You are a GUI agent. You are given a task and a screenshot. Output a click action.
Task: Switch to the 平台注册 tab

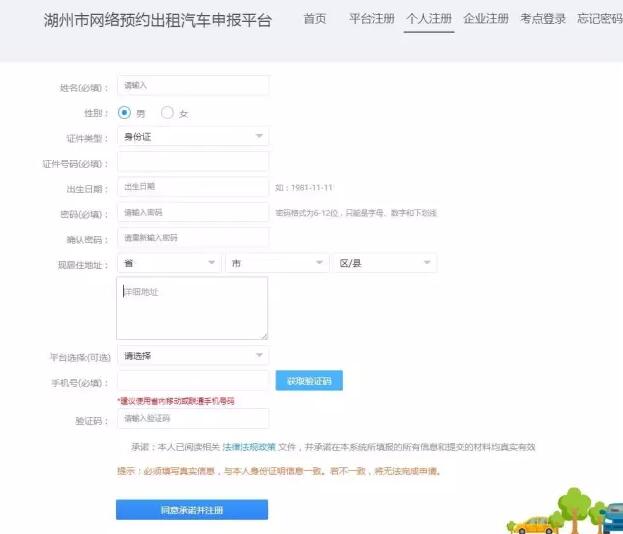point(371,19)
